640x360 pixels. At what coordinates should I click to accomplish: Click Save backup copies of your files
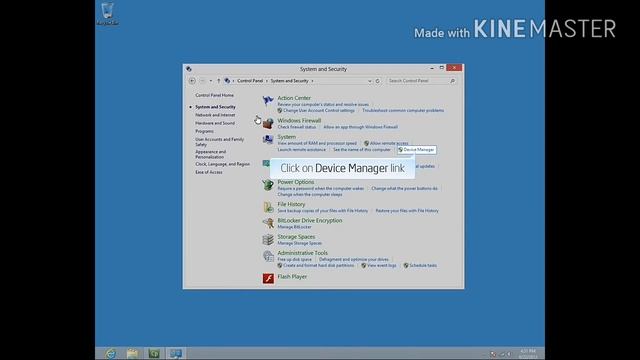pyautogui.click(x=323, y=211)
